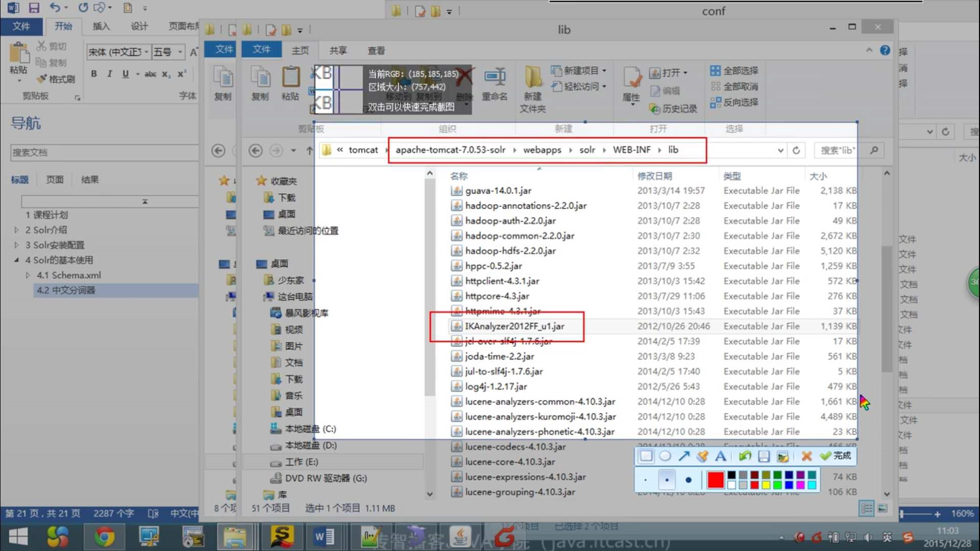Click the Explorer help question icon
Screen dimensions: 980x551
(x=885, y=50)
